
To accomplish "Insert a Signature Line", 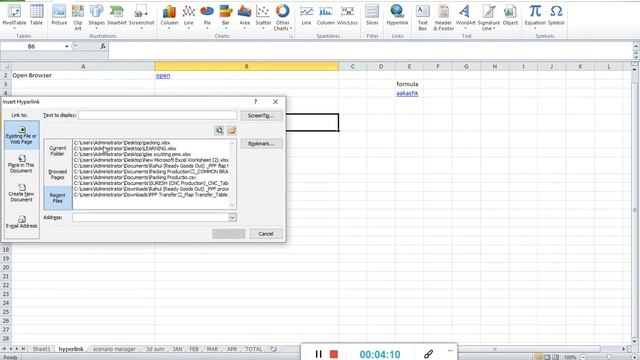I will click(489, 17).
